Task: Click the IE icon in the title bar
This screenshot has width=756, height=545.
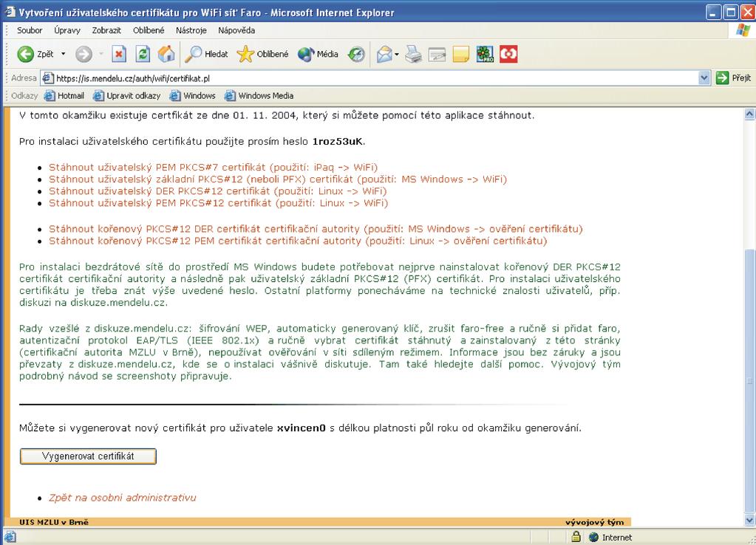Action: click(x=10, y=12)
